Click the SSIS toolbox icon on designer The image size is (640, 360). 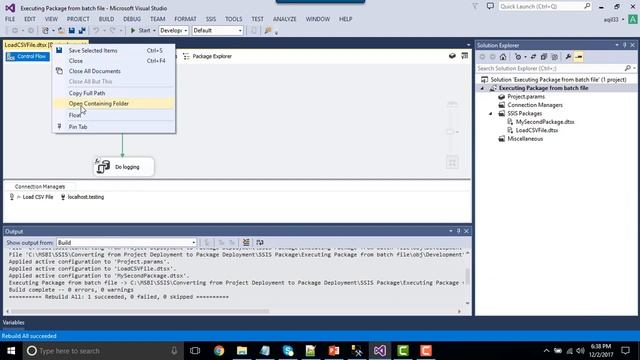click(452, 56)
